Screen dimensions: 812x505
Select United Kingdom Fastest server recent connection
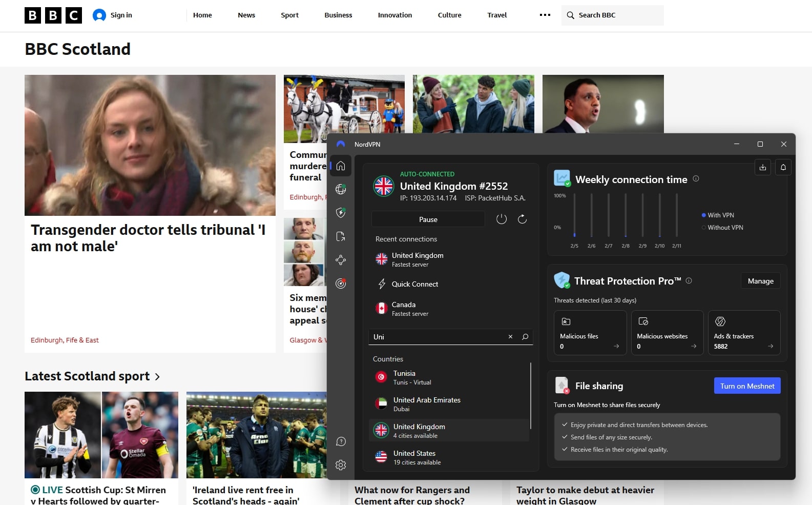click(x=451, y=259)
